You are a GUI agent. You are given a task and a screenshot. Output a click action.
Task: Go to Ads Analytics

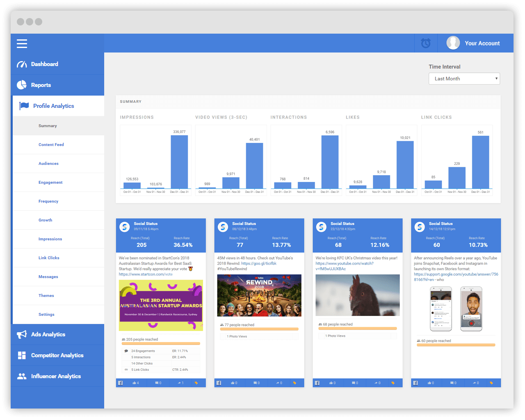point(57,334)
